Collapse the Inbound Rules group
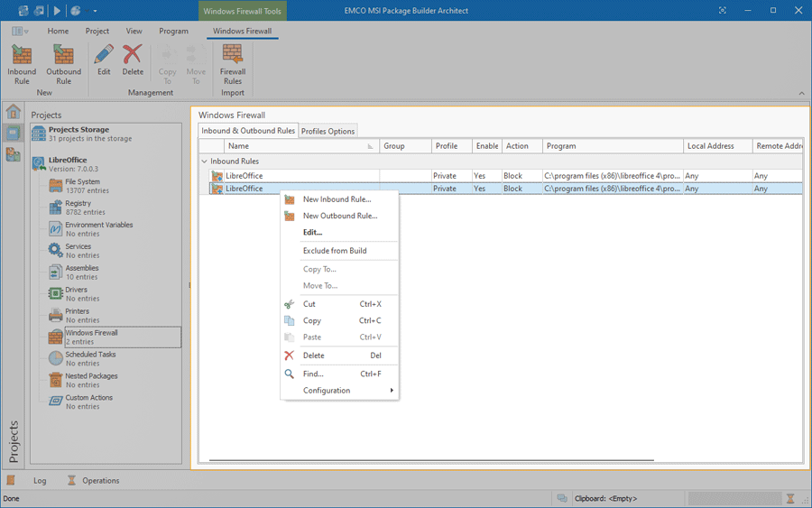812x508 pixels. [205, 162]
